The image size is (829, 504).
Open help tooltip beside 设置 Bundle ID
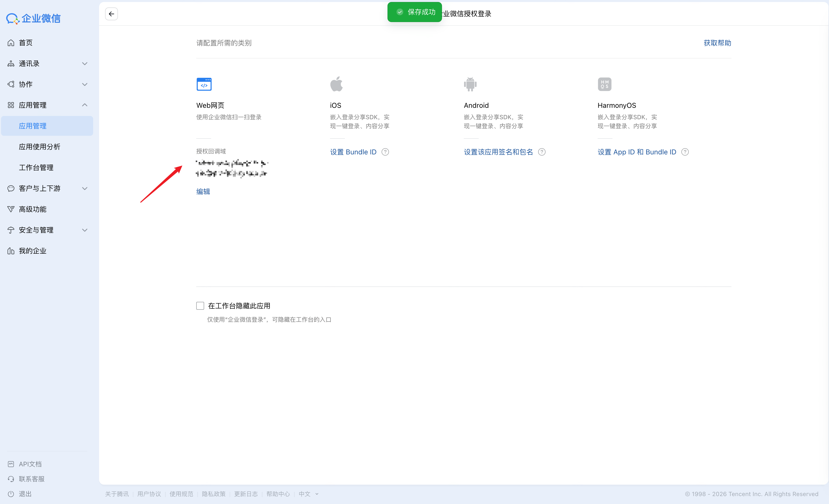coord(385,152)
